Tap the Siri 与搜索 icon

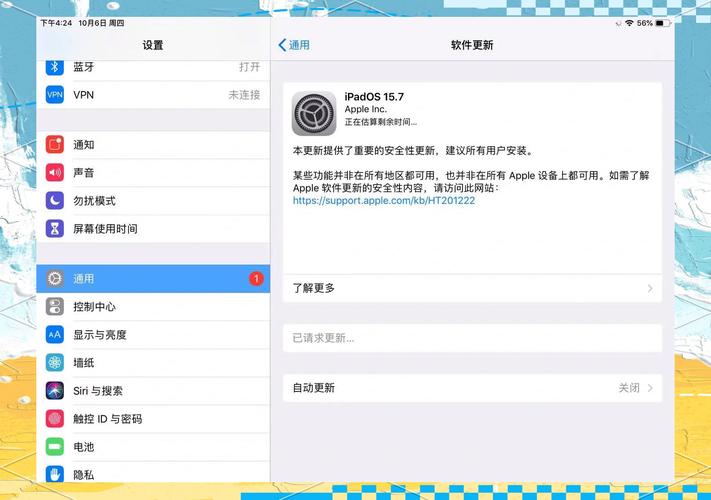click(55, 390)
